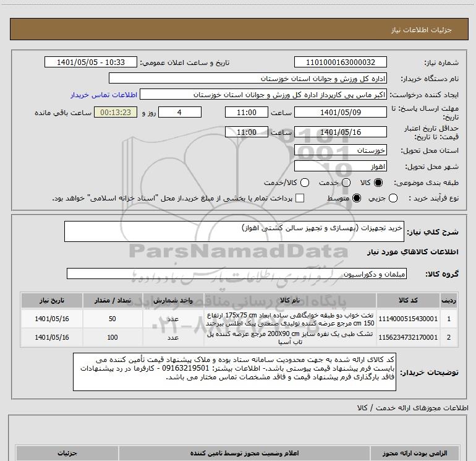
Task: Click delivery city field اهواز
Action: (x=340, y=166)
